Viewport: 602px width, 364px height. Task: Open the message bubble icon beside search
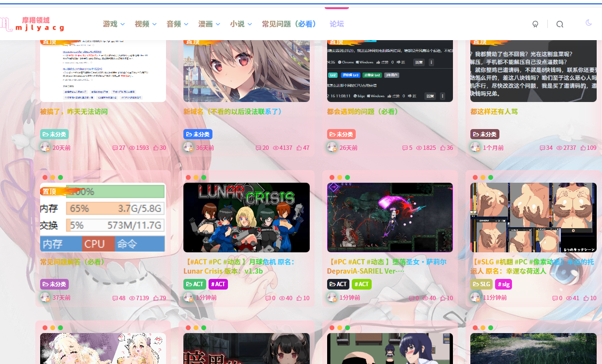coord(535,24)
